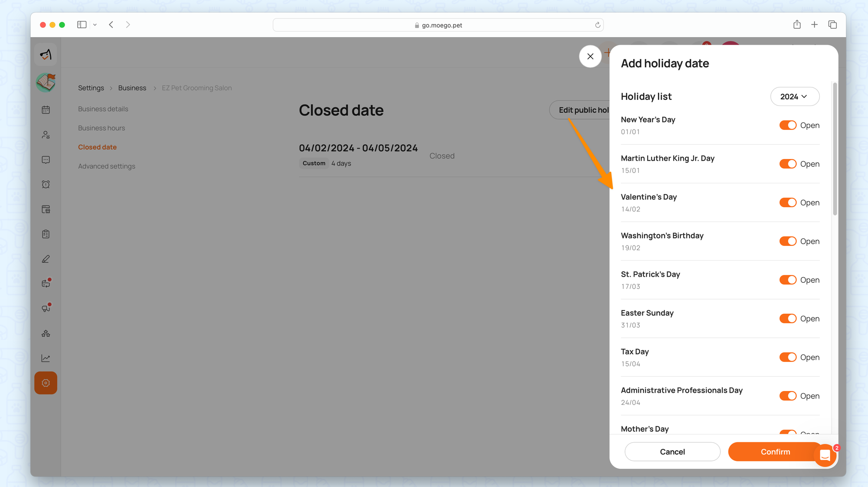Toggle Easter Sunday open switch
Viewport: 868px width, 487px height.
point(788,318)
